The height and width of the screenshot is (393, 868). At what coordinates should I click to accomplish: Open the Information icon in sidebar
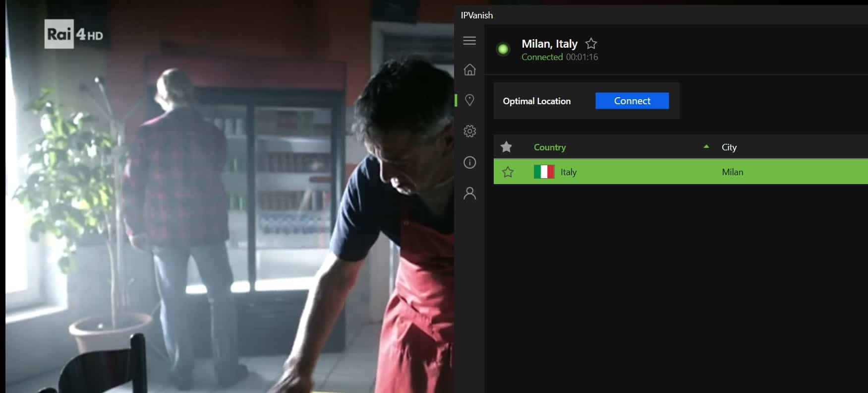click(x=469, y=162)
